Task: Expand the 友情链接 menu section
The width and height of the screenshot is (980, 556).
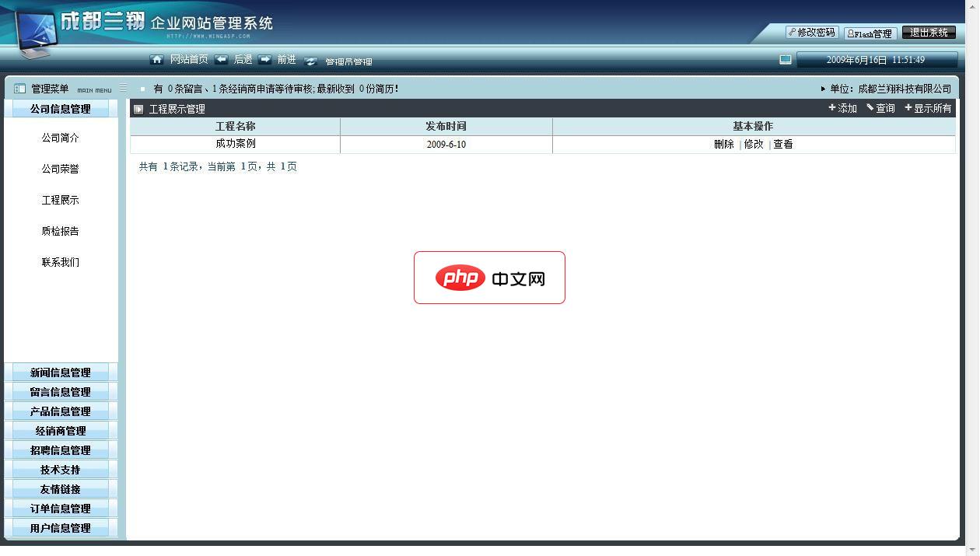Action: [61, 489]
